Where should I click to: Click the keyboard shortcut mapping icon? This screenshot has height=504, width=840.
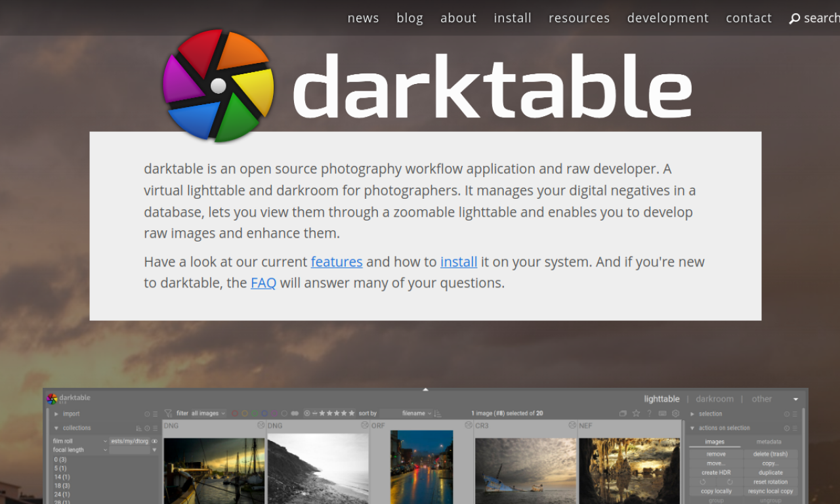[x=663, y=413]
